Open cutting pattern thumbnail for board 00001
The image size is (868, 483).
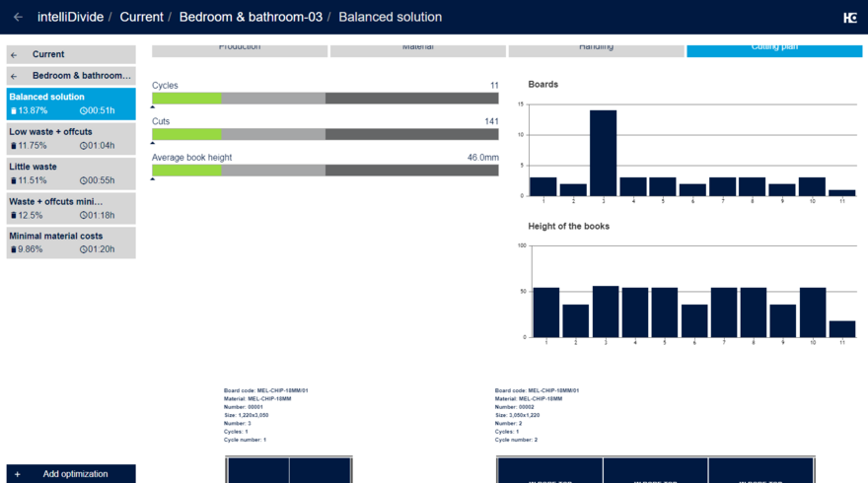(289, 469)
